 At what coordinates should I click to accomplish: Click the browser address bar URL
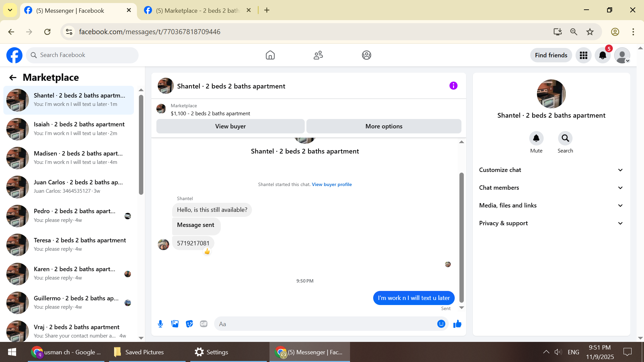(x=150, y=32)
